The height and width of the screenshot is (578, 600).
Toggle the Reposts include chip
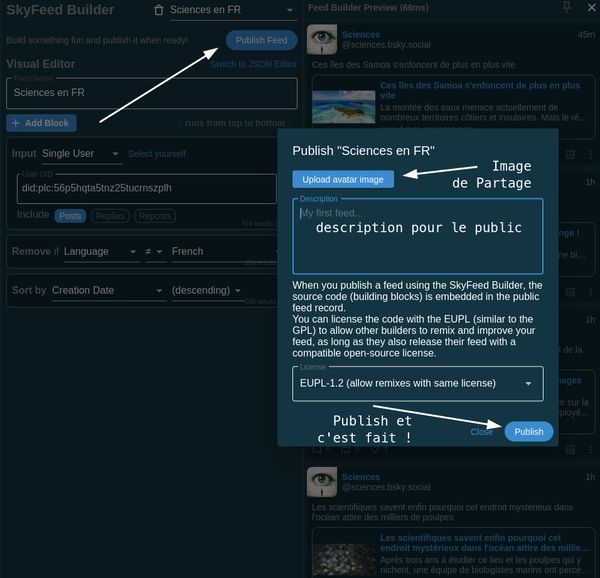(x=155, y=215)
